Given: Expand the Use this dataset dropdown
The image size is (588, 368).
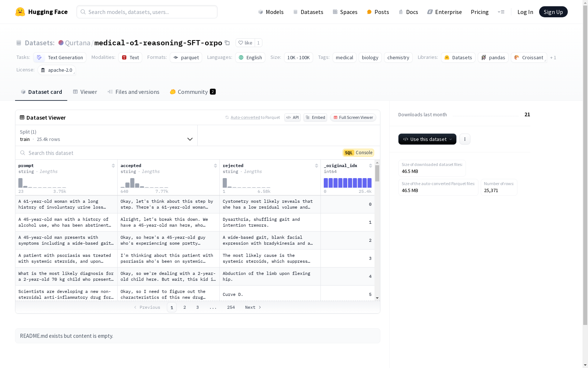Looking at the screenshot, I should (x=427, y=139).
